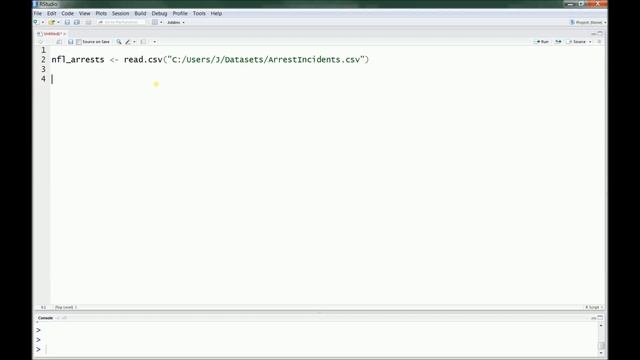The height and width of the screenshot is (360, 640).
Task: Expand the recent files dropdown arrow
Action: [x=58, y=22]
